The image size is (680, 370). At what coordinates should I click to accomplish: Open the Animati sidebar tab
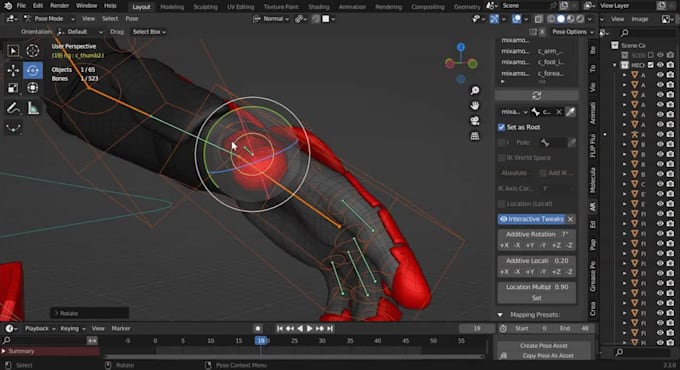tap(592, 113)
